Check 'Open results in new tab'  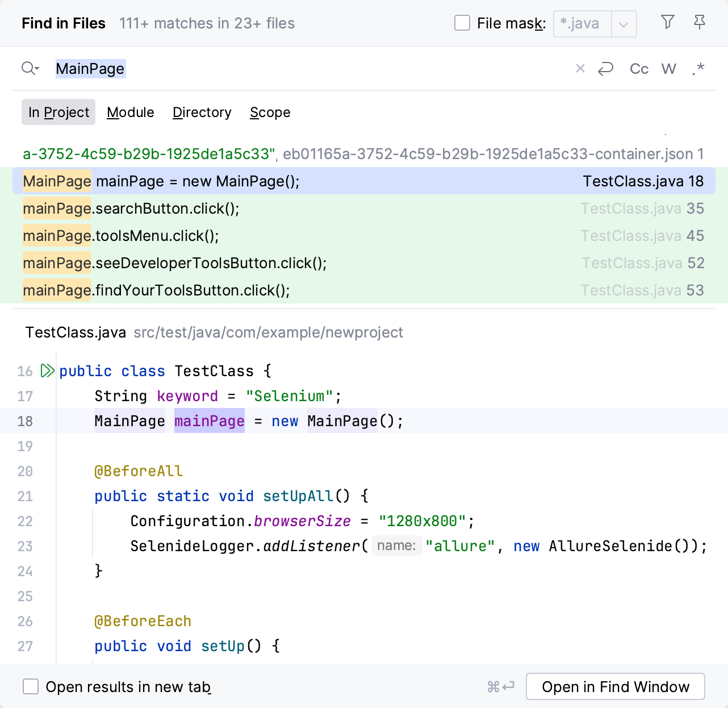pos(31,687)
